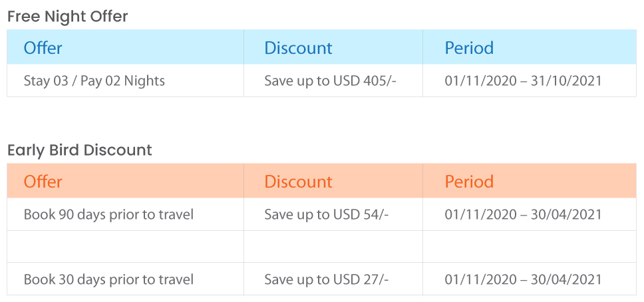The height and width of the screenshot is (302, 644).
Task: Select the blue Discount column header
Action: 333,47
